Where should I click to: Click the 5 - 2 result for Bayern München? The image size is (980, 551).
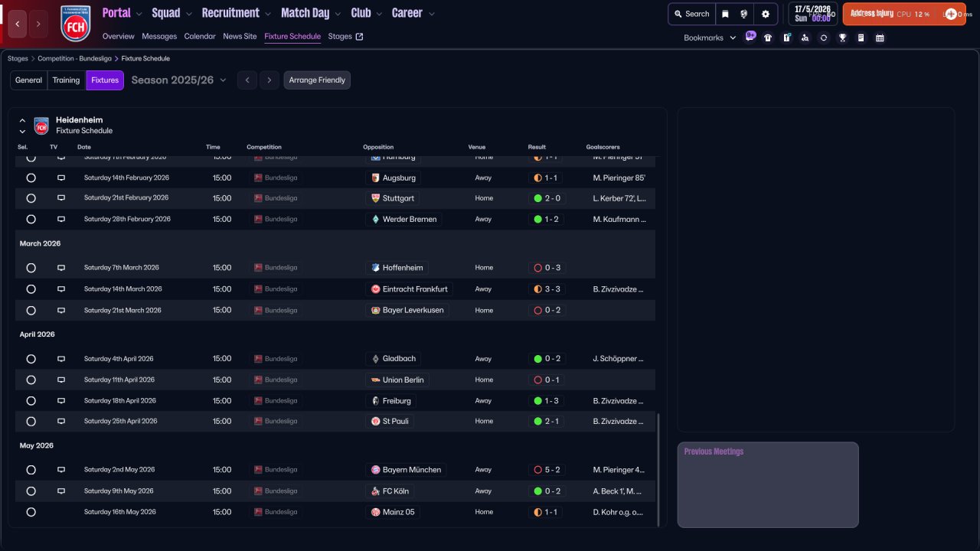pos(547,470)
